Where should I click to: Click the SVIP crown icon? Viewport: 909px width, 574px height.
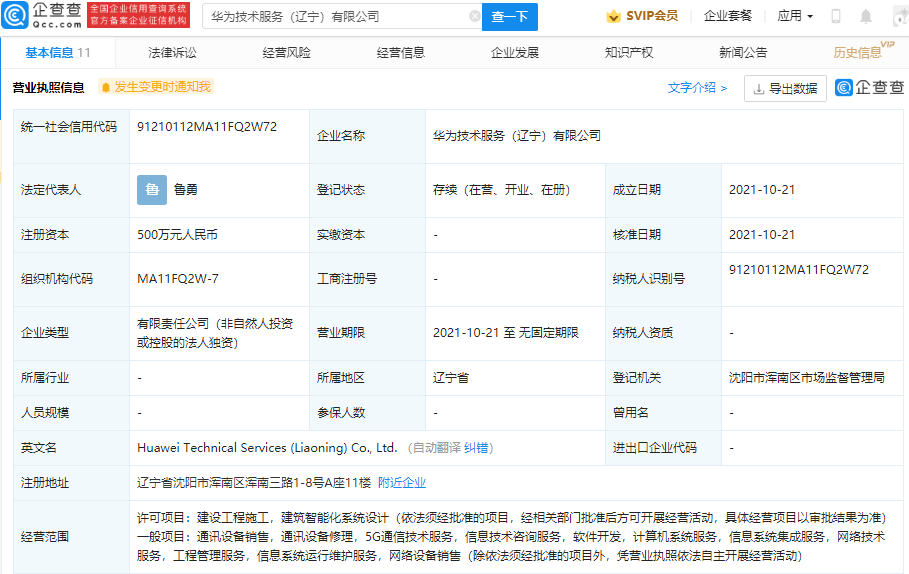tap(613, 16)
